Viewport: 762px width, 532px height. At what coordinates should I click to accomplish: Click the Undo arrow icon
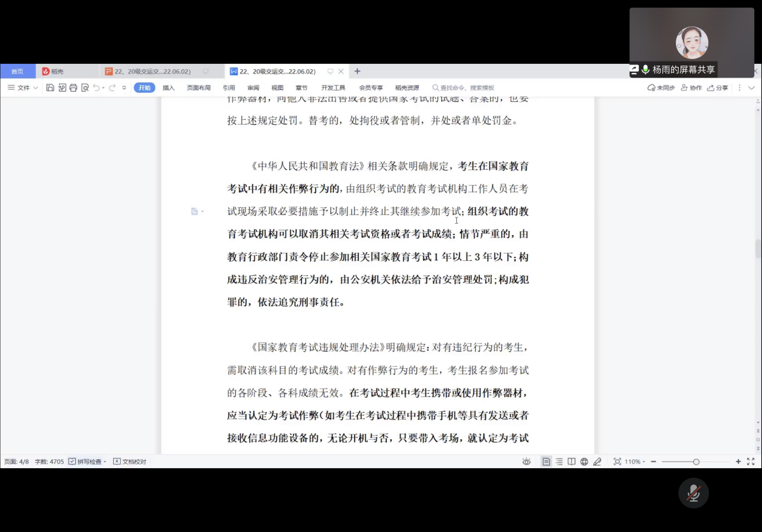tap(96, 88)
